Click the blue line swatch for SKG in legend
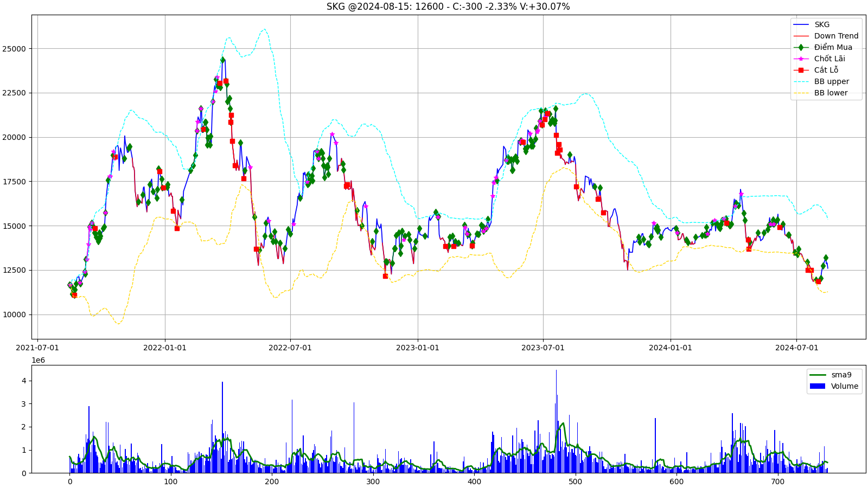Image resolution: width=868 pixels, height=488 pixels. (801, 24)
